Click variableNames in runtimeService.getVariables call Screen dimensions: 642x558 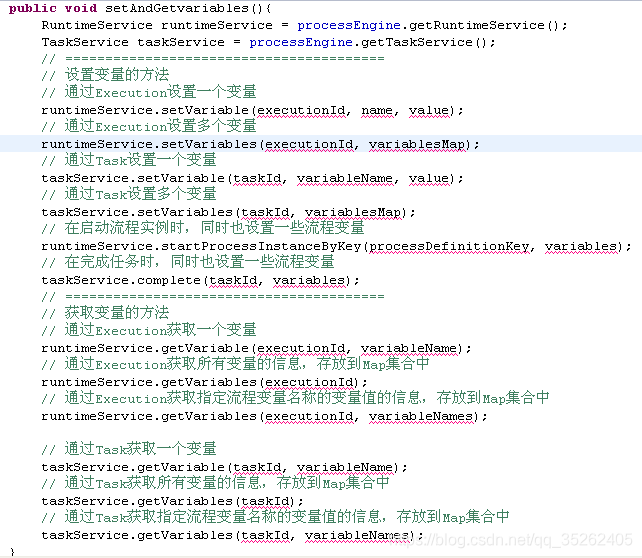coord(421,416)
